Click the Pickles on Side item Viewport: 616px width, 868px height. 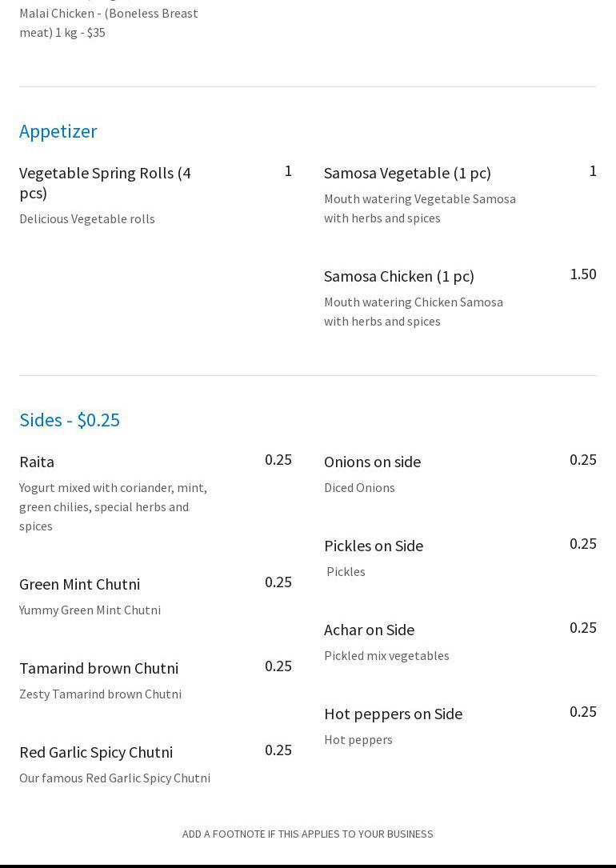click(x=374, y=546)
